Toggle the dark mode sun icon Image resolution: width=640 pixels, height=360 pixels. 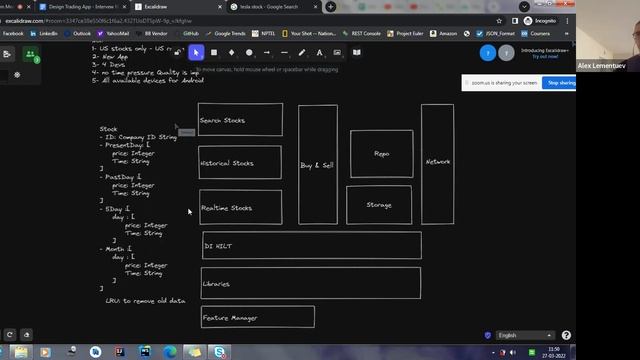17,75
